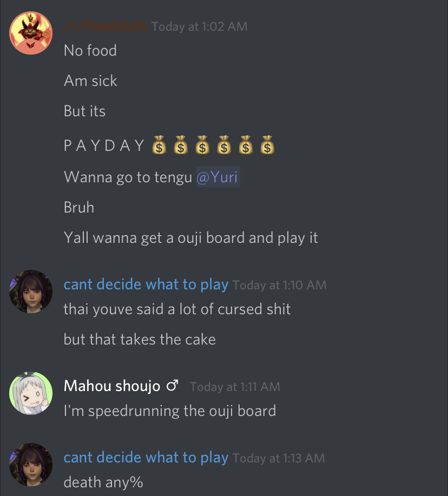The image size is (448, 496).
Task: Click the last money bag emoji
Action: click(267, 145)
